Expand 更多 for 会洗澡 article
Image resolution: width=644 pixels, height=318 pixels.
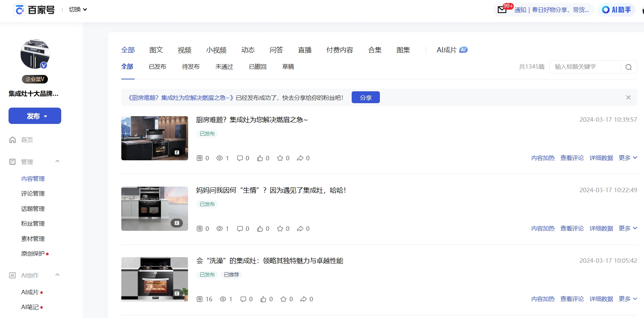point(628,299)
